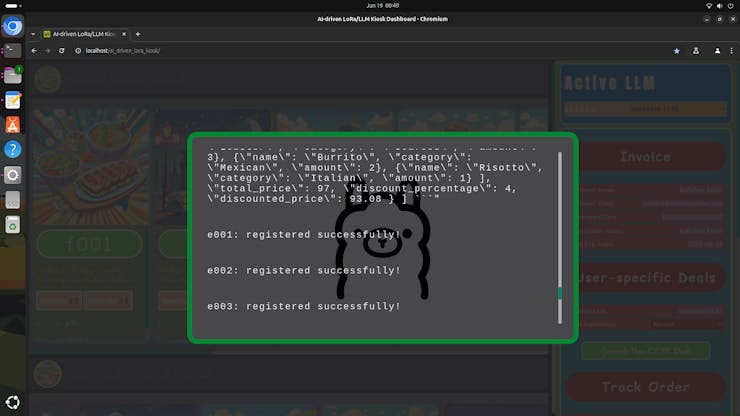The image size is (740, 416).
Task: Go forward with the browser forward arrow
Action: [x=48, y=51]
